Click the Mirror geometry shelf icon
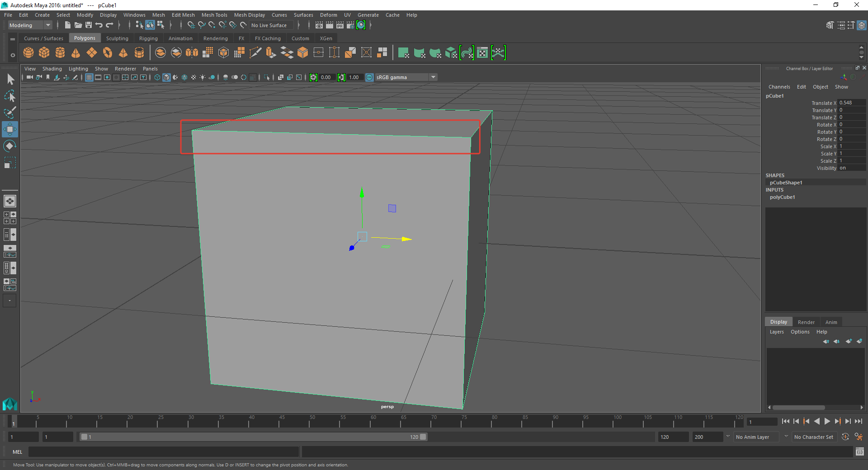 [192, 53]
